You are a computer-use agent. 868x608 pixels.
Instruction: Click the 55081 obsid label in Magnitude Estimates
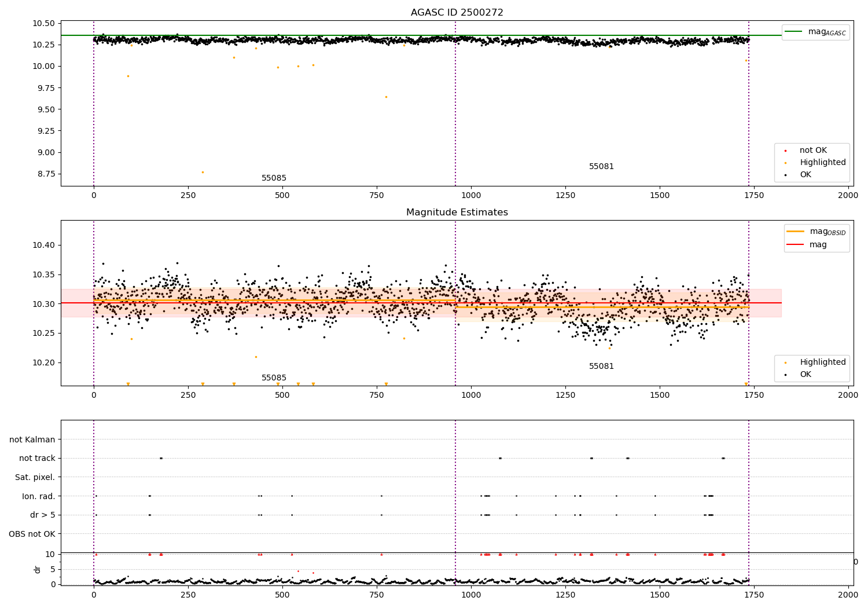(601, 366)
